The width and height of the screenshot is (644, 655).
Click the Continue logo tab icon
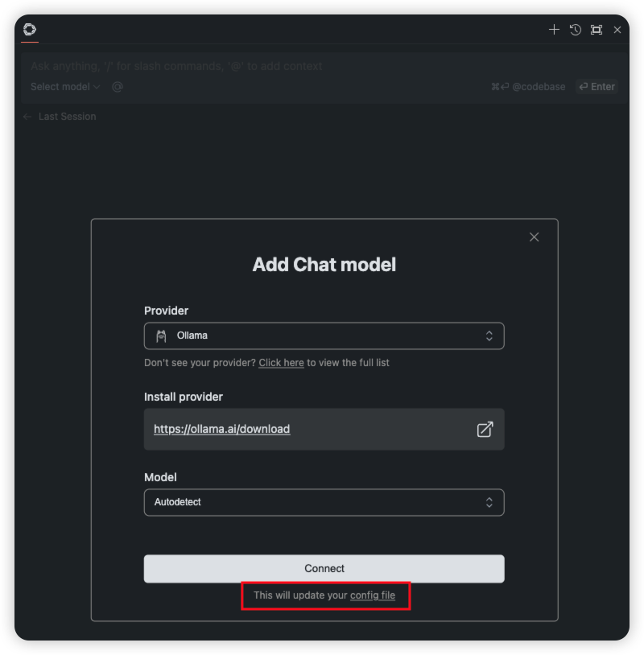(x=30, y=30)
